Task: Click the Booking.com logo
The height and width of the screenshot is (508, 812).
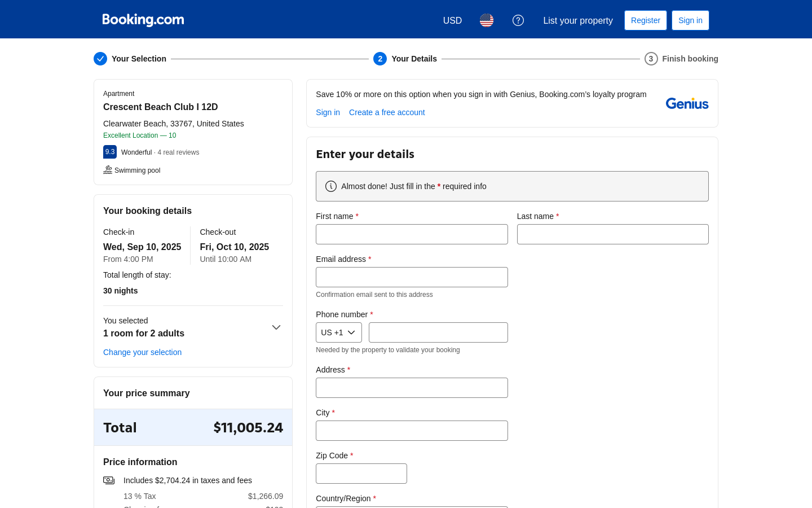Action: coord(143,20)
